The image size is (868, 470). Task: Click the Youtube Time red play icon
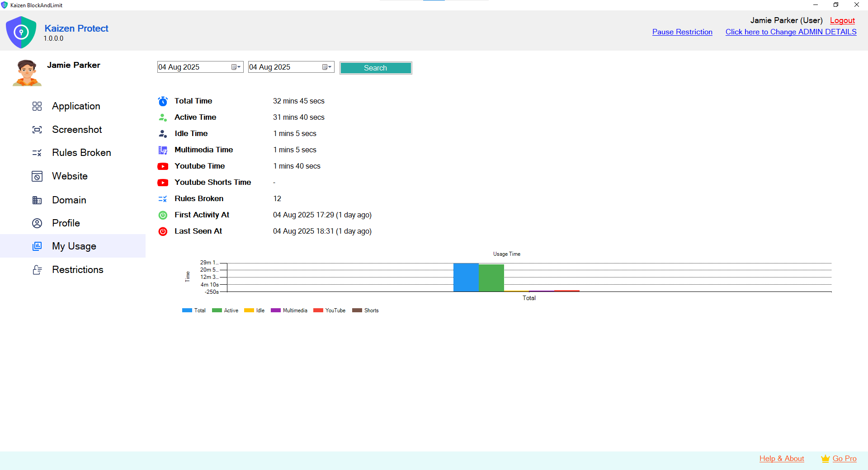163,166
